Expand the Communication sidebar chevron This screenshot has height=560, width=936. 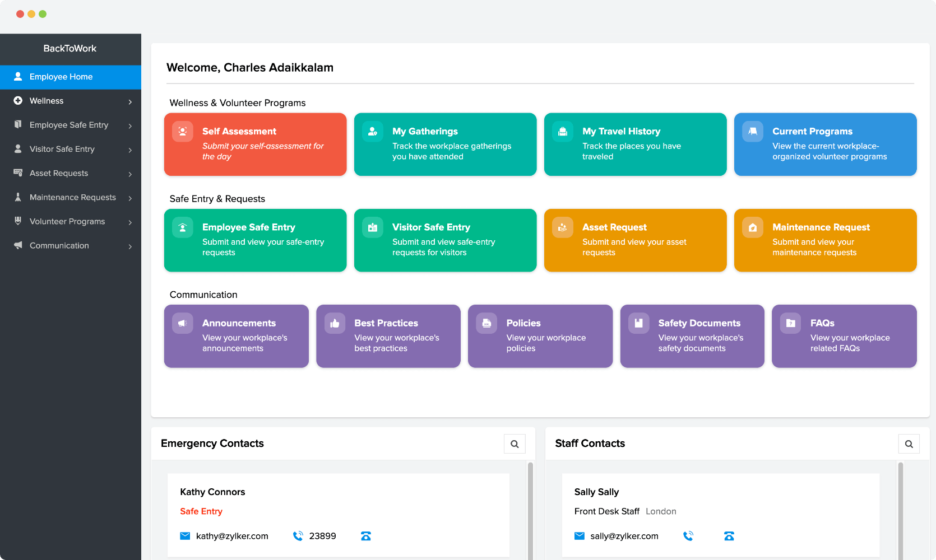click(130, 246)
